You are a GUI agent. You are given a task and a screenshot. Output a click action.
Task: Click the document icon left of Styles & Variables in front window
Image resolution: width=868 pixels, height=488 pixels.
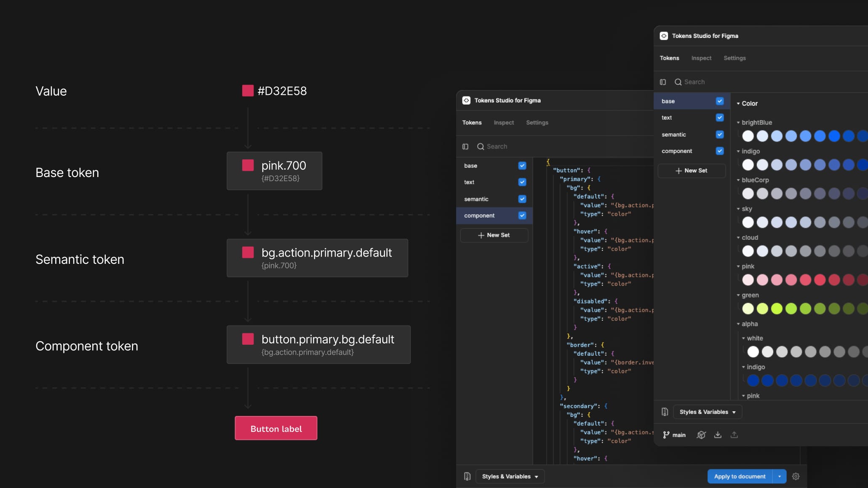tap(665, 412)
